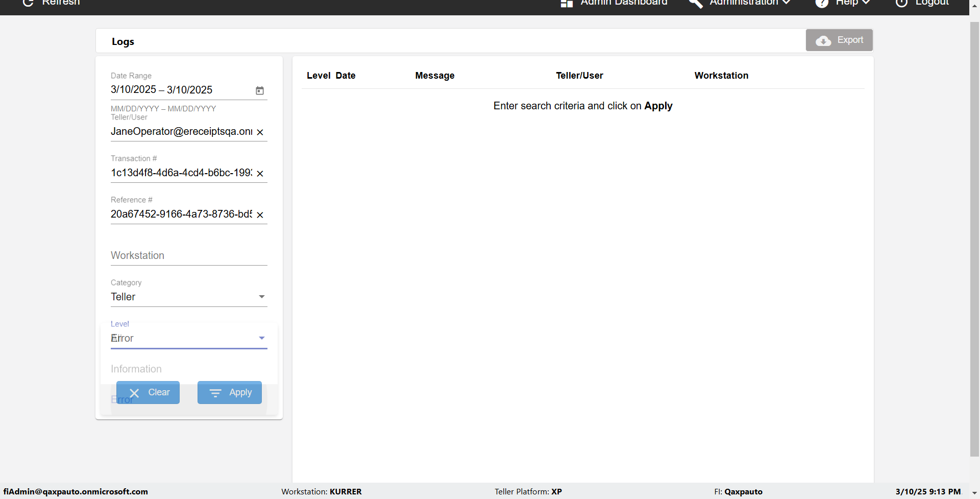Open the Category dropdown showing Teller
Screen dimensions: 980x499
coord(189,297)
